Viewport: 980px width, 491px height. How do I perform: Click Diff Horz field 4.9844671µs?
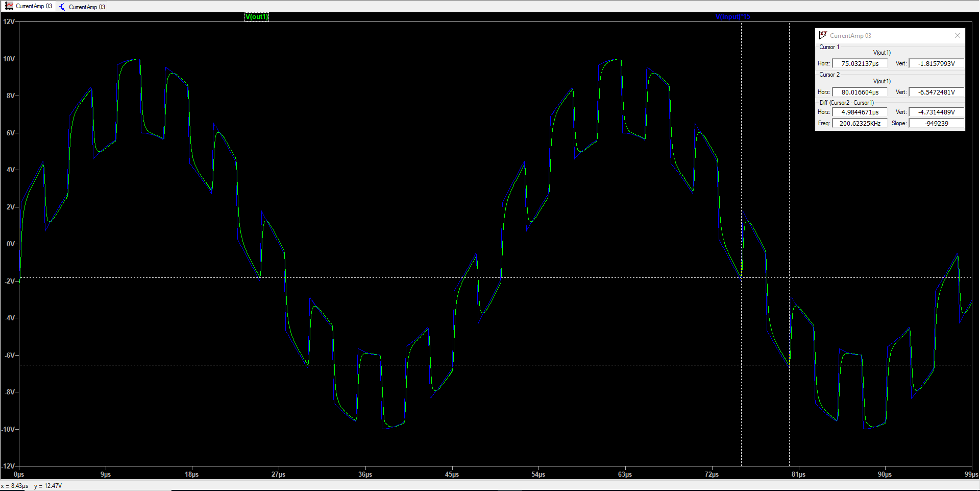click(x=860, y=112)
